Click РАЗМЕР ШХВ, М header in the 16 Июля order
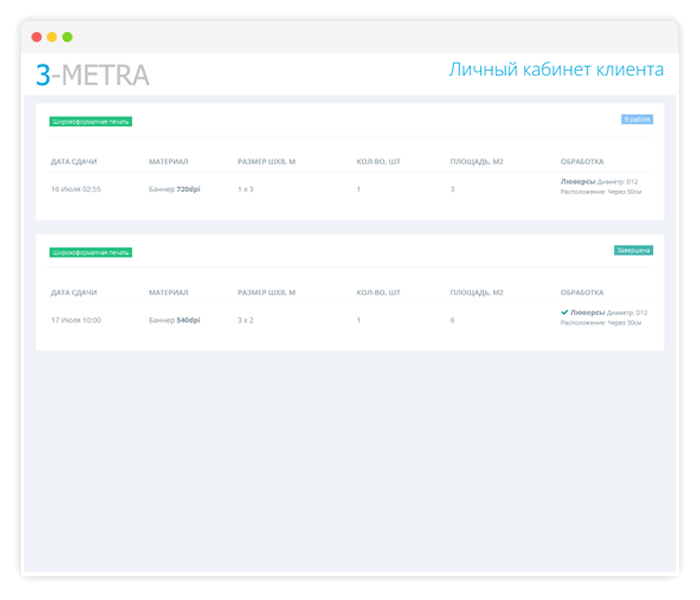The width and height of the screenshot is (700, 600). point(267,162)
